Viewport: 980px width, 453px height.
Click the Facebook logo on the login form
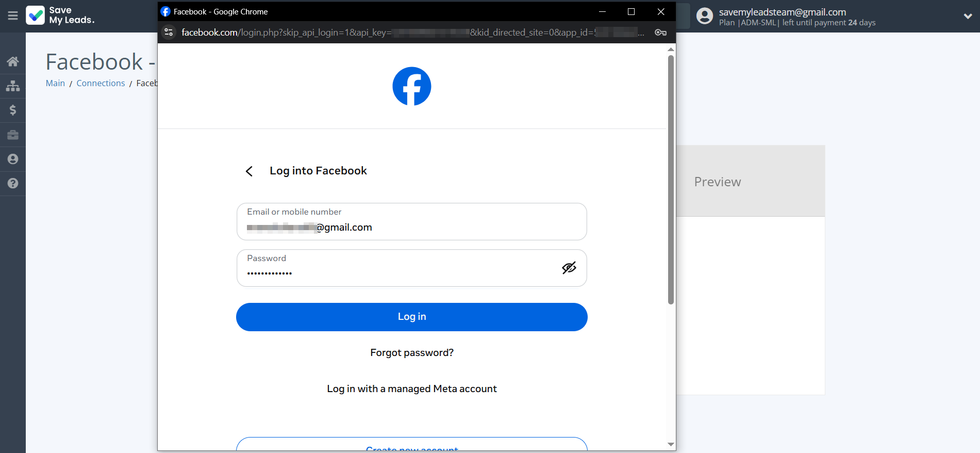click(412, 86)
